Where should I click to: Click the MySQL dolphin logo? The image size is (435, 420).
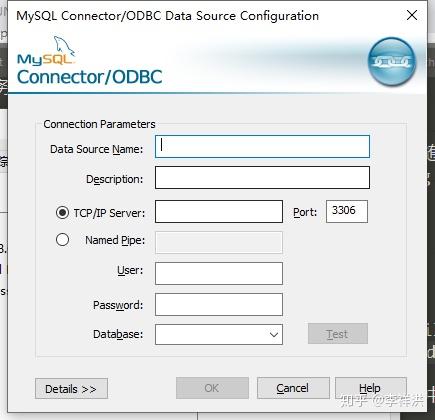46,50
